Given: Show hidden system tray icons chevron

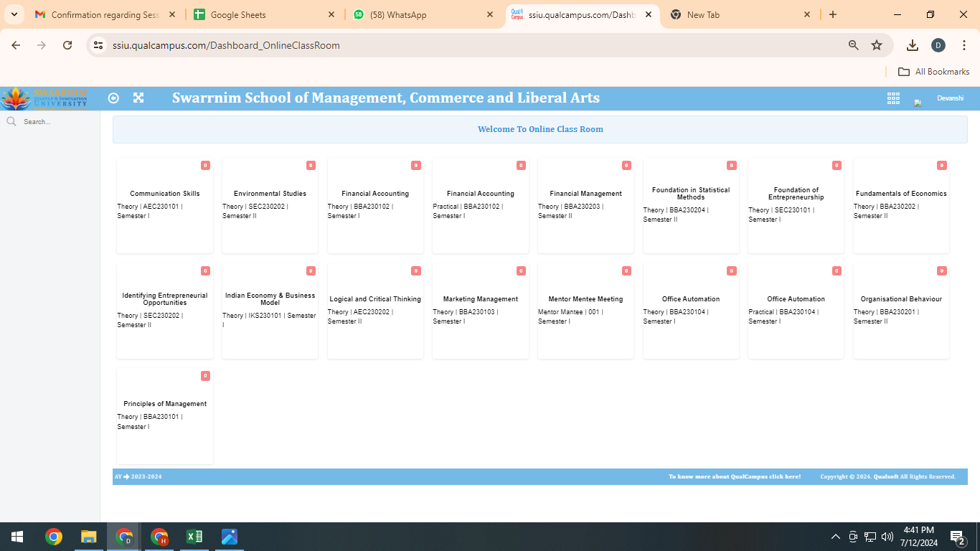Looking at the screenshot, I should click(836, 537).
